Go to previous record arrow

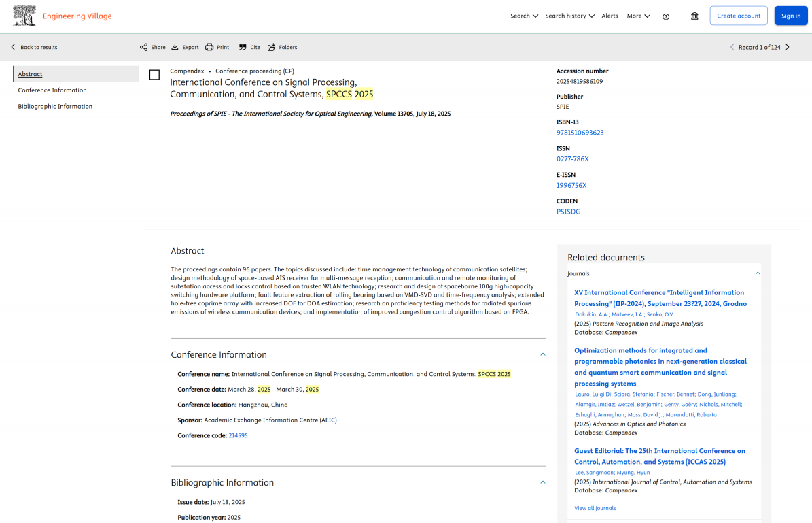tap(732, 47)
